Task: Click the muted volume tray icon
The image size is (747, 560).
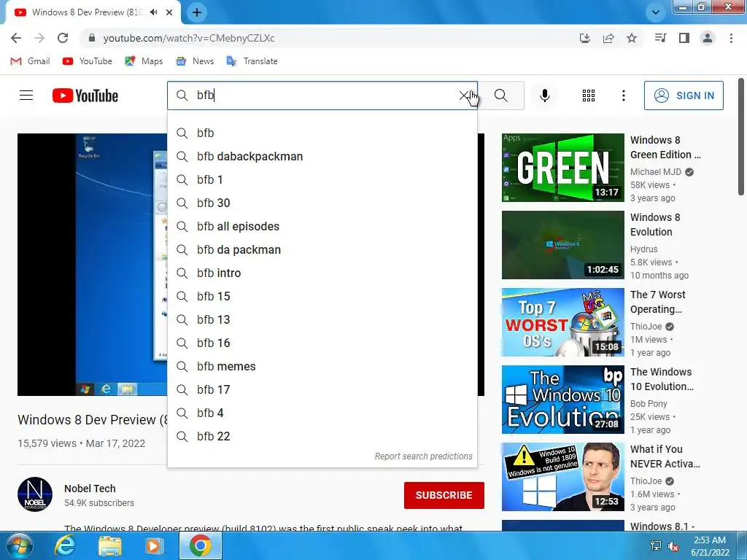Action: point(673,546)
